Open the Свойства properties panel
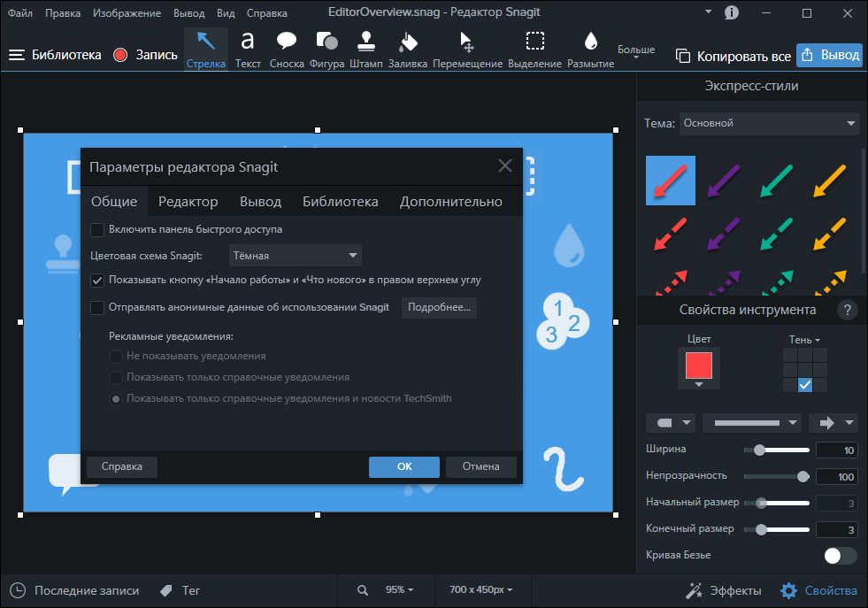The image size is (868, 608). pos(818,591)
